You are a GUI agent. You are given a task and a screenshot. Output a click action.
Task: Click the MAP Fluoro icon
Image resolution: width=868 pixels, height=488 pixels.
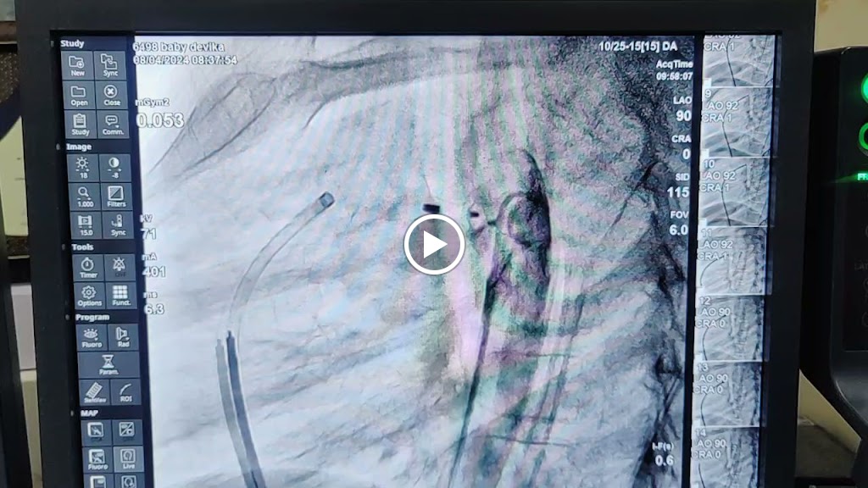98,460
